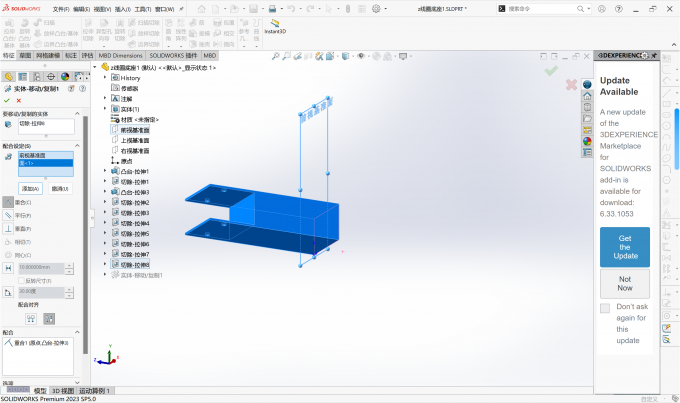Collapse the root part node in flyout tree
Image resolution: width=680 pixels, height=403 pixels.
coord(95,67)
